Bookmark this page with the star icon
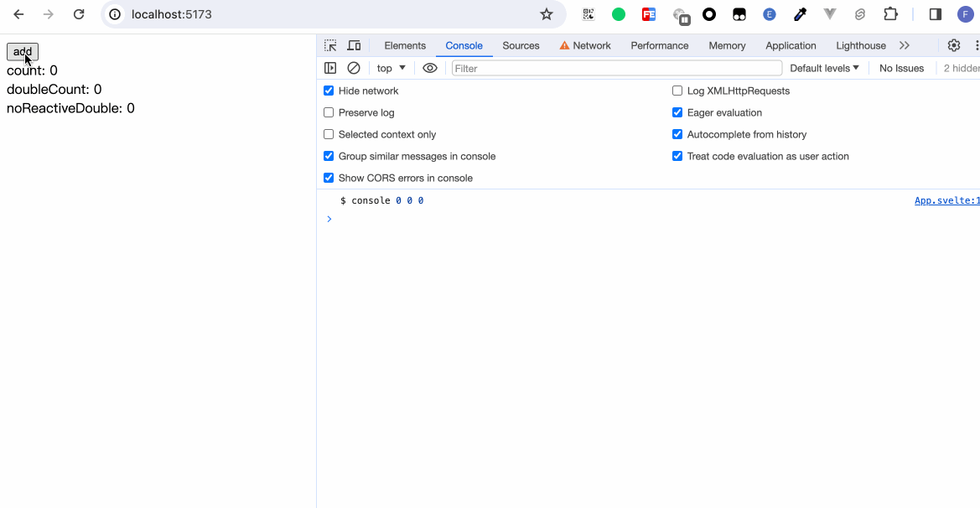The height and width of the screenshot is (508, 980). [x=547, y=14]
